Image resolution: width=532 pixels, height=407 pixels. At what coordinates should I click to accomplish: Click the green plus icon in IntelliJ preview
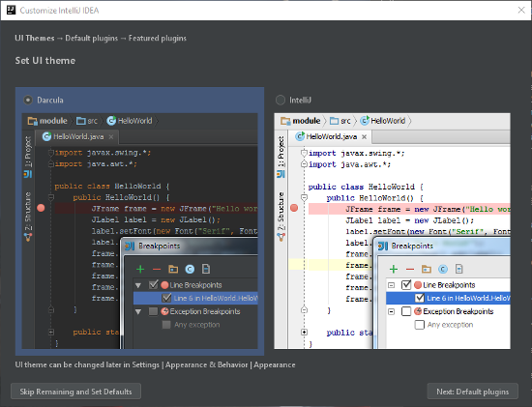394,270
